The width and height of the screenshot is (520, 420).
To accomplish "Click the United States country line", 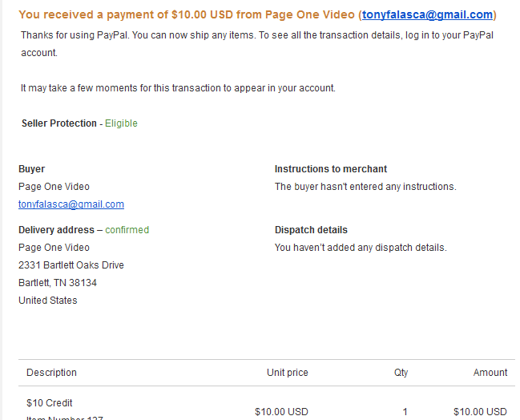I will (48, 301).
